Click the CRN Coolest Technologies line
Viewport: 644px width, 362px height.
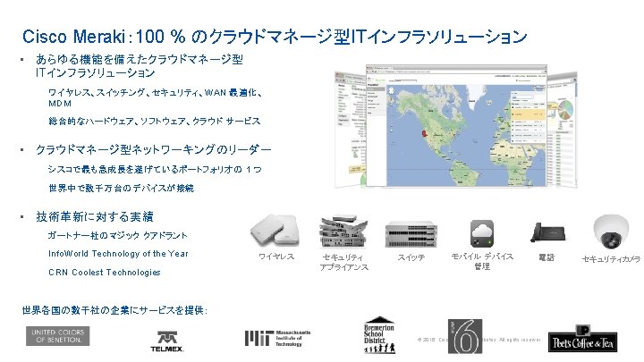105,272
